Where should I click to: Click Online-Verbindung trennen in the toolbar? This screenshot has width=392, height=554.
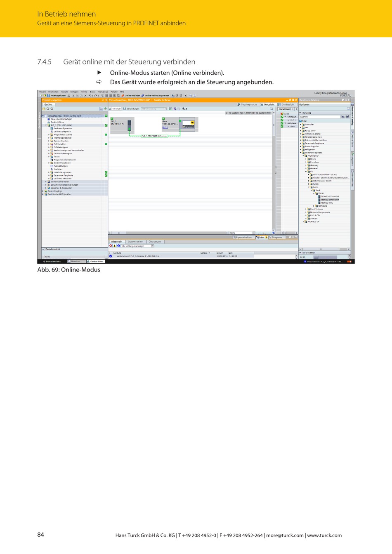pyautogui.click(x=155, y=95)
